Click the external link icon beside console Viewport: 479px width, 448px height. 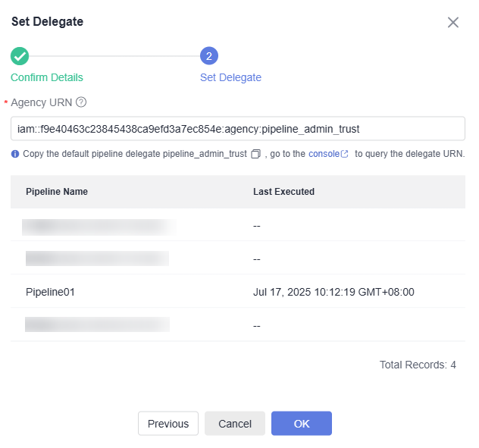(345, 154)
